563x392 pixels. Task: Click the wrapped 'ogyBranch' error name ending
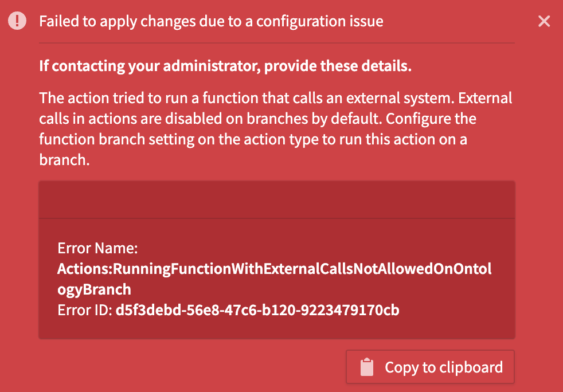[x=94, y=289]
